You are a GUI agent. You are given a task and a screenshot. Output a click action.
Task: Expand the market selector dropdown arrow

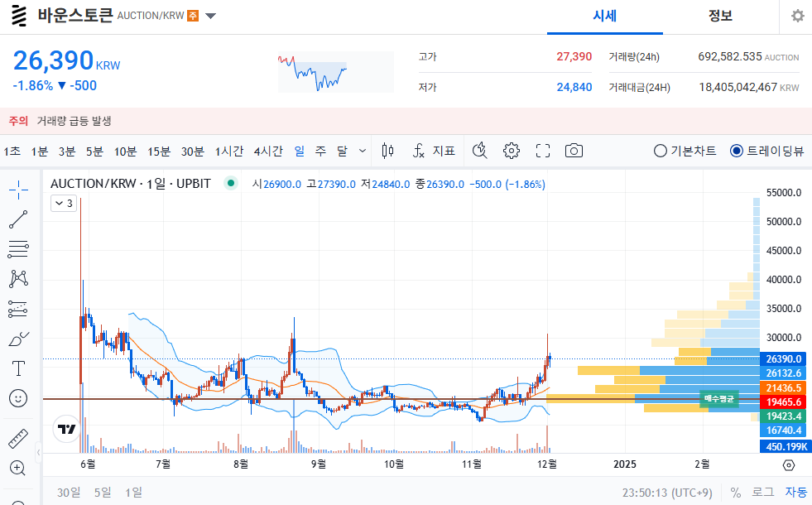[210, 16]
